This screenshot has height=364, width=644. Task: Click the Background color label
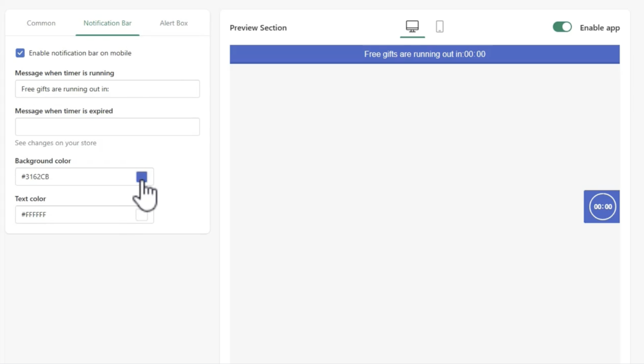pyautogui.click(x=43, y=161)
